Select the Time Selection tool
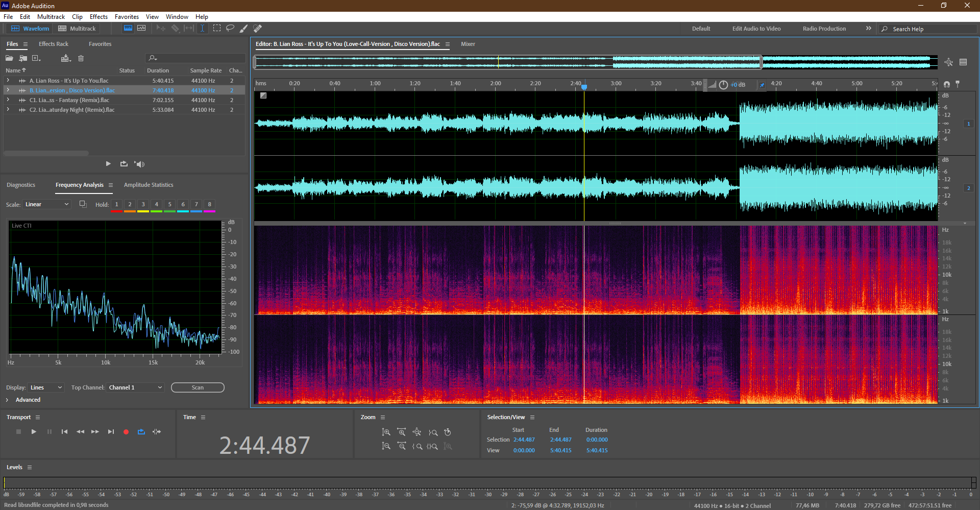980x510 pixels. point(203,29)
